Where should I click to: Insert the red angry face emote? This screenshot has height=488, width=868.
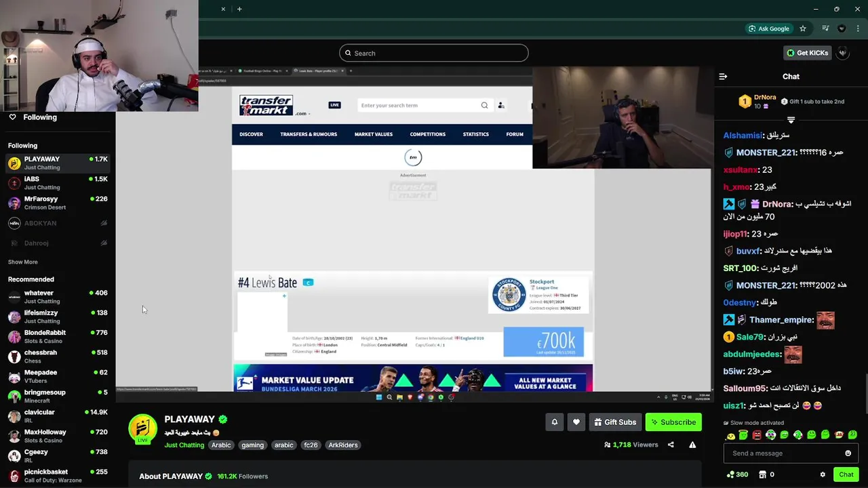[757, 435]
